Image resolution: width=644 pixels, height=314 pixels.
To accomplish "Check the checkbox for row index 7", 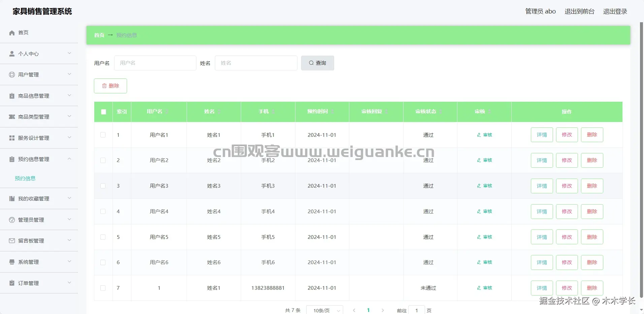I will click(x=103, y=288).
